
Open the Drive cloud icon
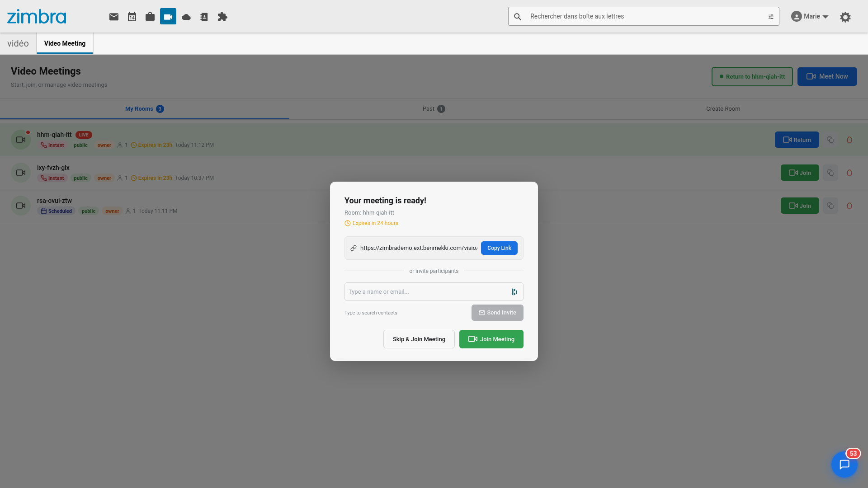click(186, 17)
